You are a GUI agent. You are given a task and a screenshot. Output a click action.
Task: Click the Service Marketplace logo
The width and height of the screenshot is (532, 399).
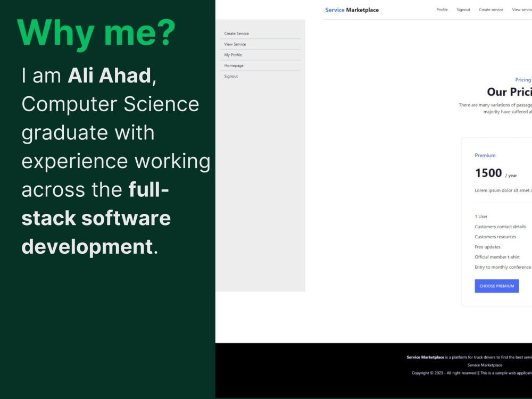click(x=352, y=10)
